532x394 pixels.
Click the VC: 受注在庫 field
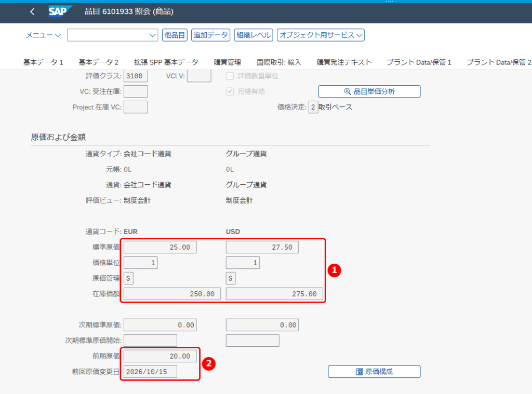click(x=136, y=91)
